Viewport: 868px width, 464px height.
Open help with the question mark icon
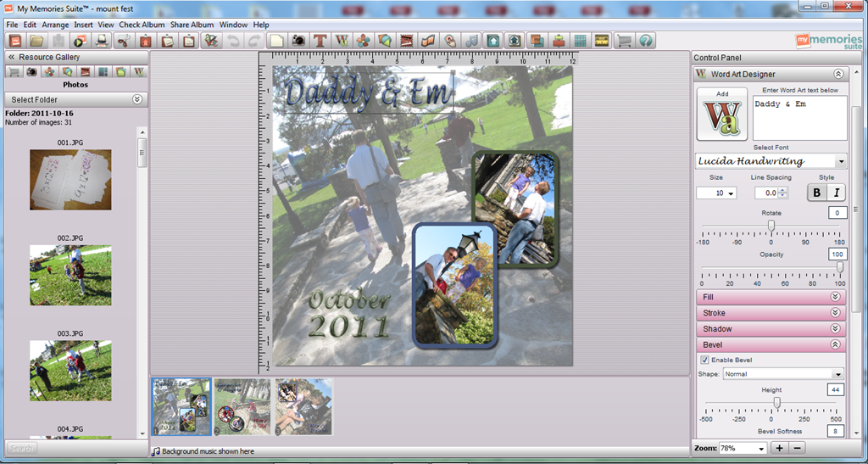[645, 41]
